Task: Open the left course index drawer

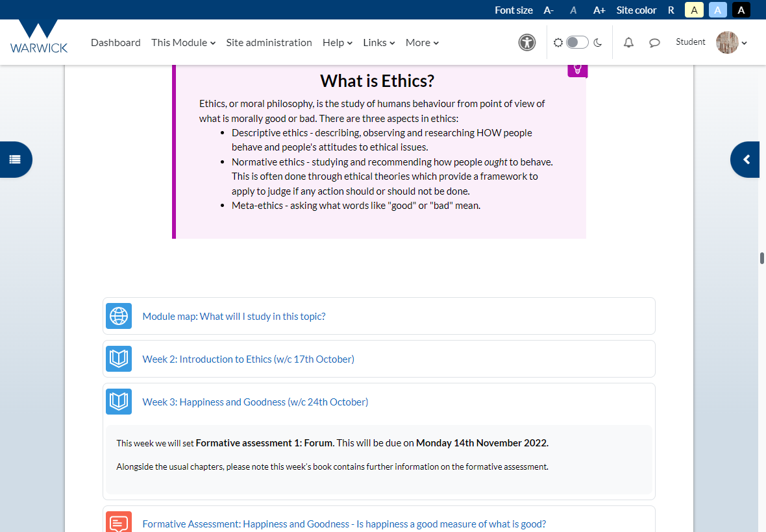Action: click(x=15, y=159)
